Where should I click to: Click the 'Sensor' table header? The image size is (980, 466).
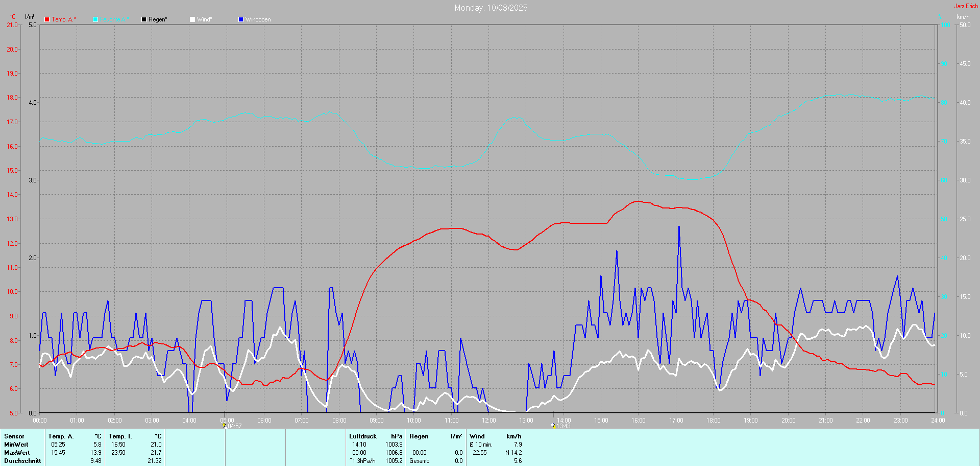pos(14,436)
